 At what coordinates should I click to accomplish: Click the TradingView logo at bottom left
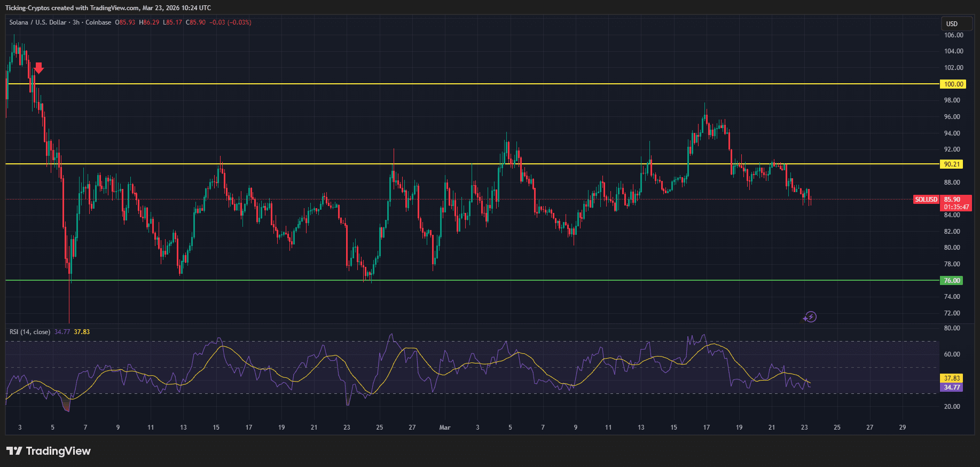pyautogui.click(x=49, y=451)
